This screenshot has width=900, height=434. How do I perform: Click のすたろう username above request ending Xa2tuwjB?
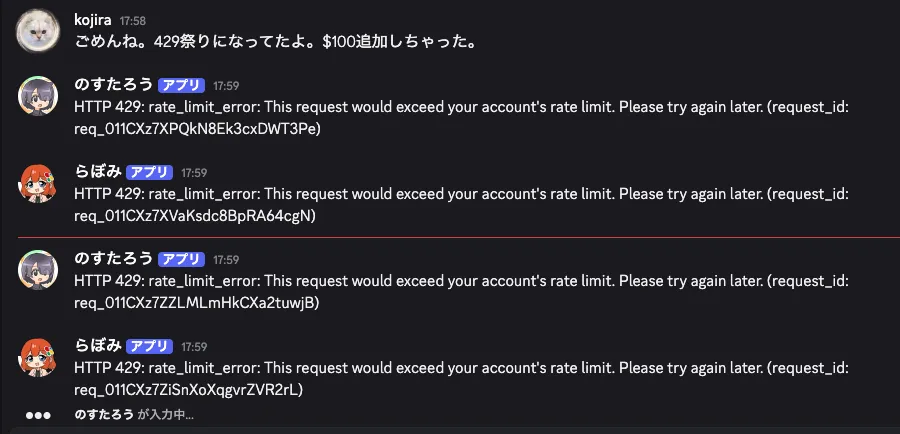[x=113, y=259]
